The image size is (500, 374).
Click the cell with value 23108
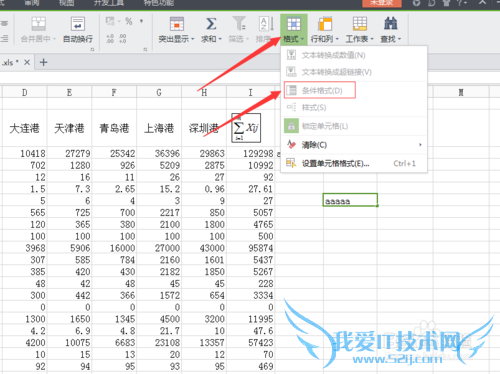[x=159, y=342]
